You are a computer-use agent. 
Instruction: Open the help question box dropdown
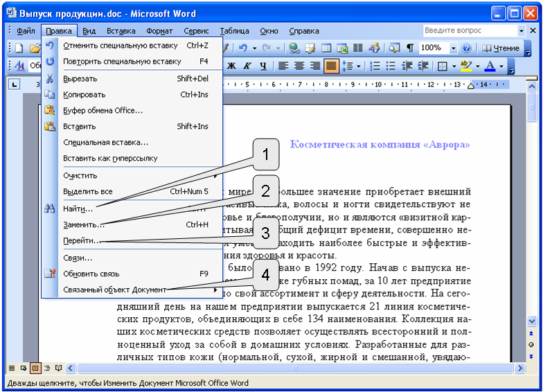point(521,30)
